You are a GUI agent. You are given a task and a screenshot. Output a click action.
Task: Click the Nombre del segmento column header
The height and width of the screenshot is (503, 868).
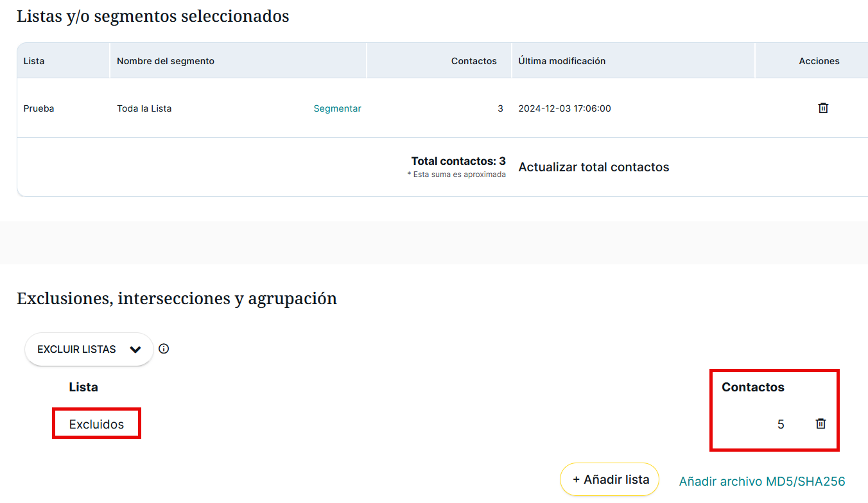coord(166,61)
